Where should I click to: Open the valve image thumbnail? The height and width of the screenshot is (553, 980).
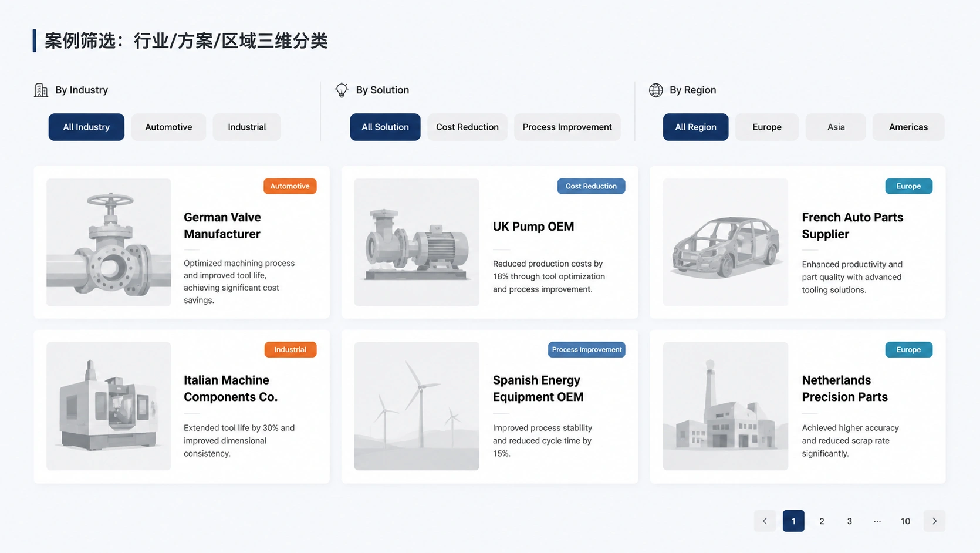(x=109, y=242)
